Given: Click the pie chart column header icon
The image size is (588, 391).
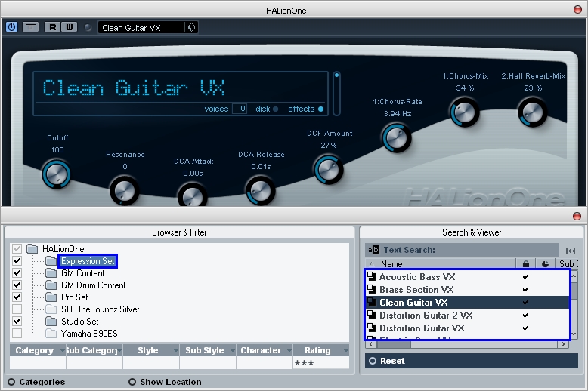Looking at the screenshot, I should click(x=545, y=264).
